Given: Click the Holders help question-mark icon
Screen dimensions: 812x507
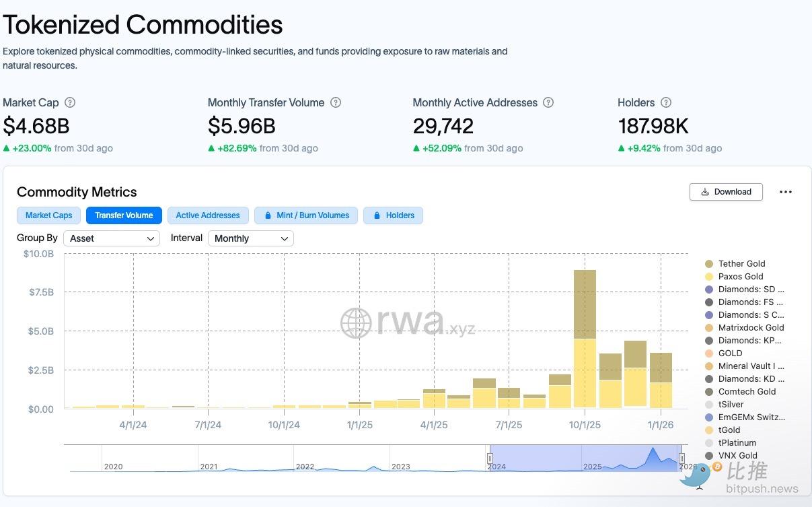Looking at the screenshot, I should 666,103.
